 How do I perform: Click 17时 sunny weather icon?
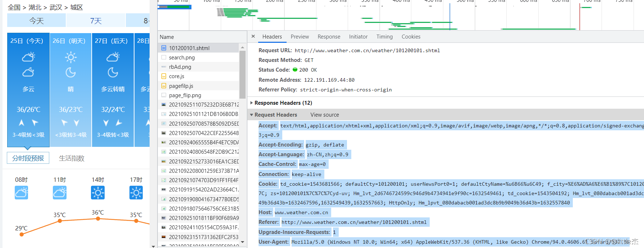tap(136, 193)
